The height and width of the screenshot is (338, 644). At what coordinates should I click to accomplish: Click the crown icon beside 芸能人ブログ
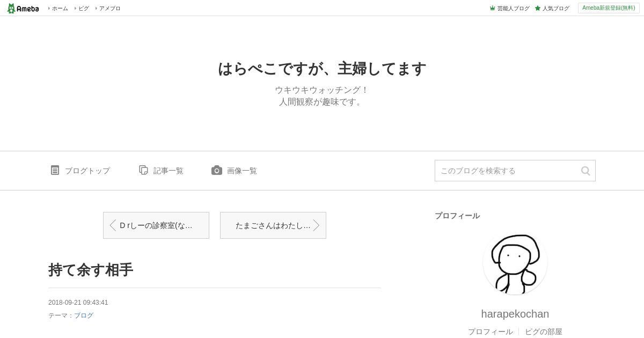(x=492, y=8)
